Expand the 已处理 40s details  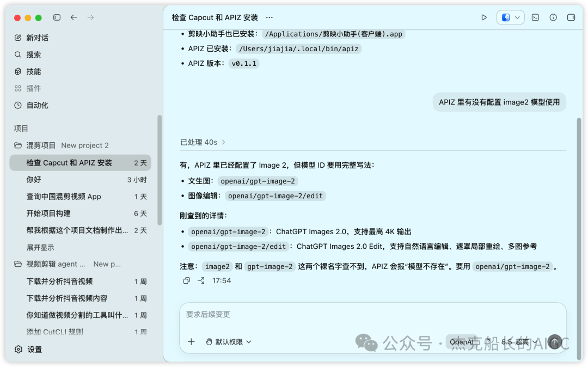[x=203, y=142]
